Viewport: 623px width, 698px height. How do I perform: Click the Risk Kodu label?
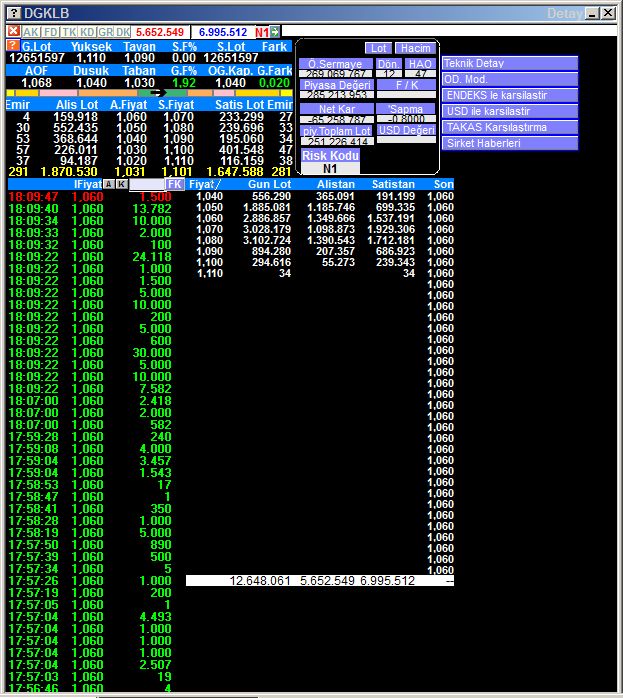click(330, 155)
